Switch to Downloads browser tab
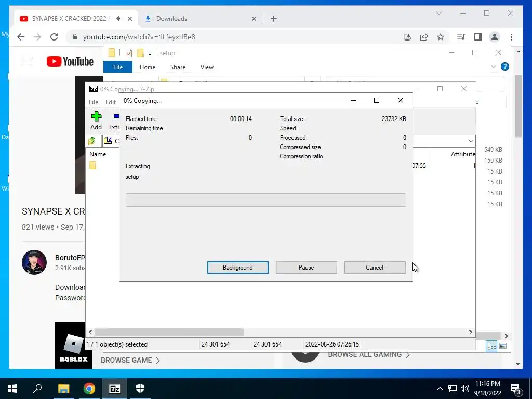 tap(171, 19)
